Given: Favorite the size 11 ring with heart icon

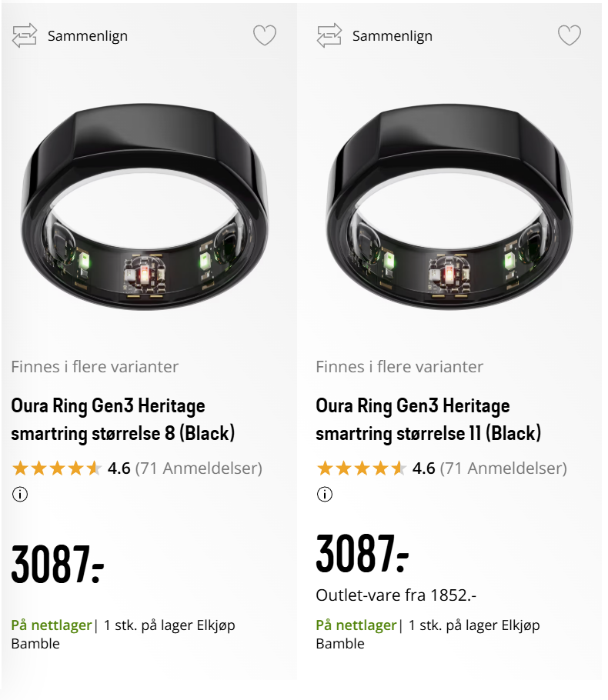Looking at the screenshot, I should [570, 35].
